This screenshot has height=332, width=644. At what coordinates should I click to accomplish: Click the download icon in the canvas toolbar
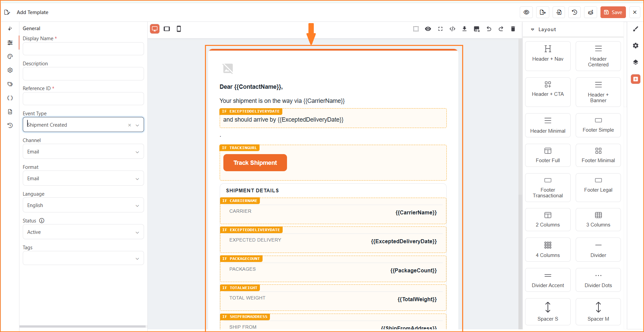[464, 29]
